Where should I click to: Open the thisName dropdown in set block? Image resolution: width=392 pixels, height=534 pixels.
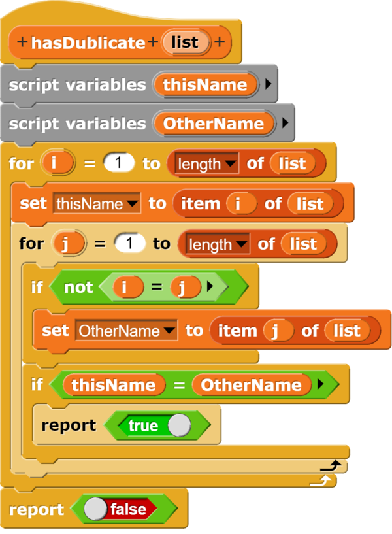pyautogui.click(x=133, y=205)
